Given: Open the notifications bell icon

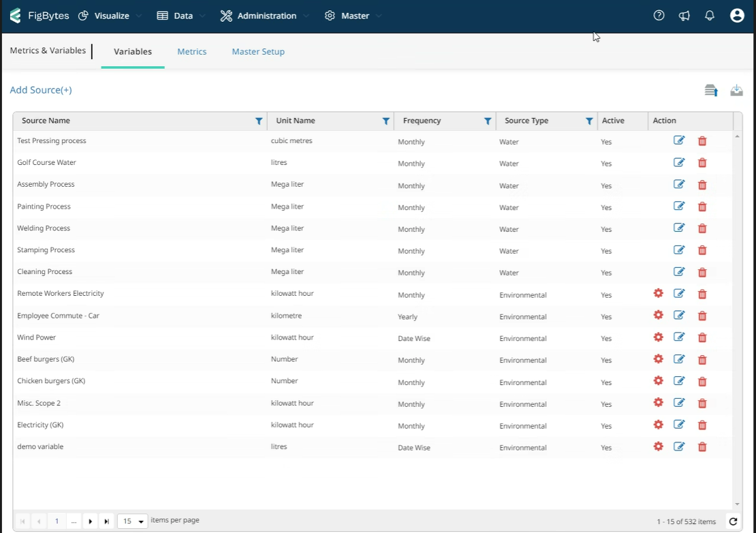Looking at the screenshot, I should pyautogui.click(x=710, y=14).
